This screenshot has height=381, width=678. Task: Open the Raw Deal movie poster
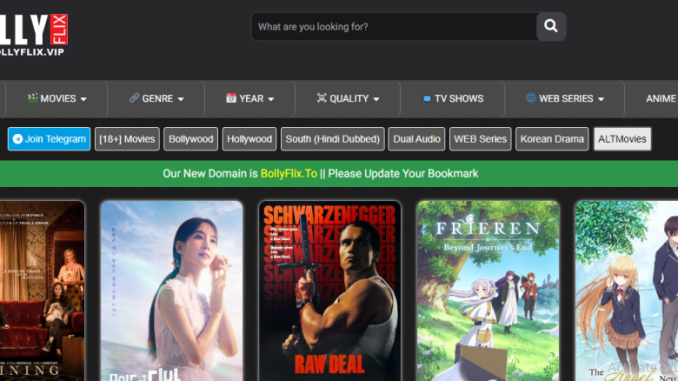[x=330, y=291]
